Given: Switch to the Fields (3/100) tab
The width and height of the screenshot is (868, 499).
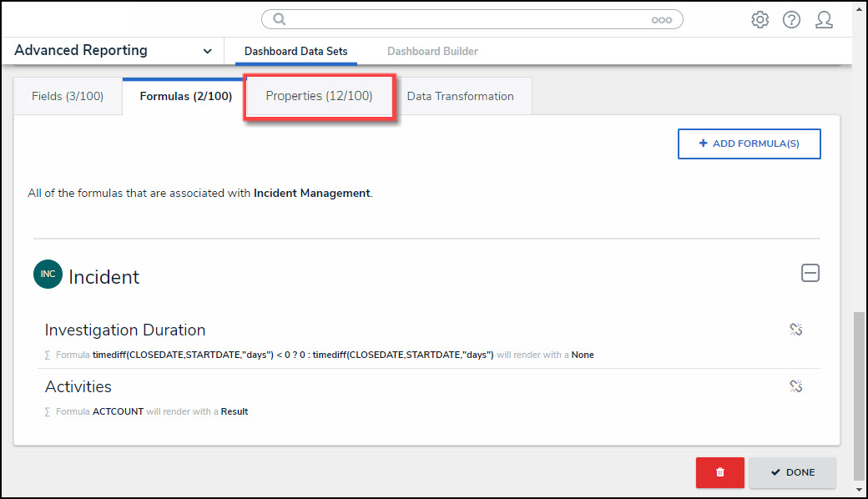Looking at the screenshot, I should [x=68, y=96].
